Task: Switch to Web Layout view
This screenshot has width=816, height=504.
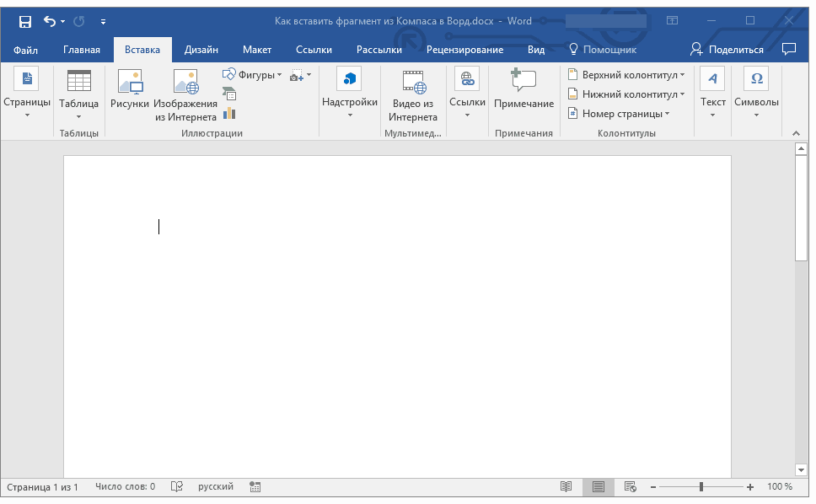Action: [x=630, y=487]
